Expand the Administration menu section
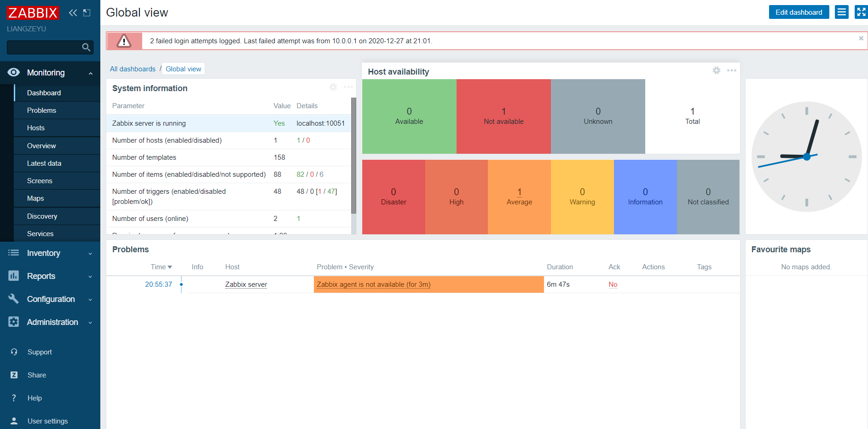This screenshot has width=868, height=429. point(90,323)
